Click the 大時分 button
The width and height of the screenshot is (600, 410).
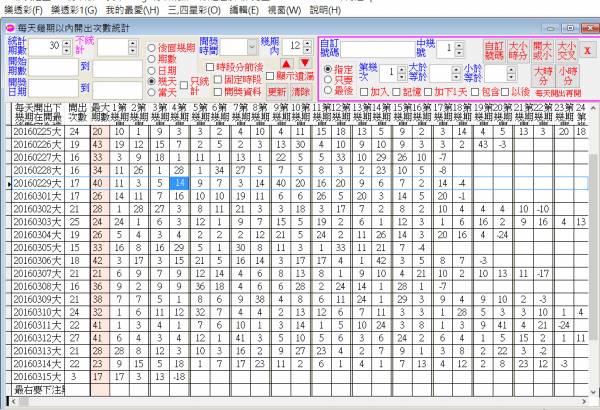pyautogui.click(x=543, y=75)
